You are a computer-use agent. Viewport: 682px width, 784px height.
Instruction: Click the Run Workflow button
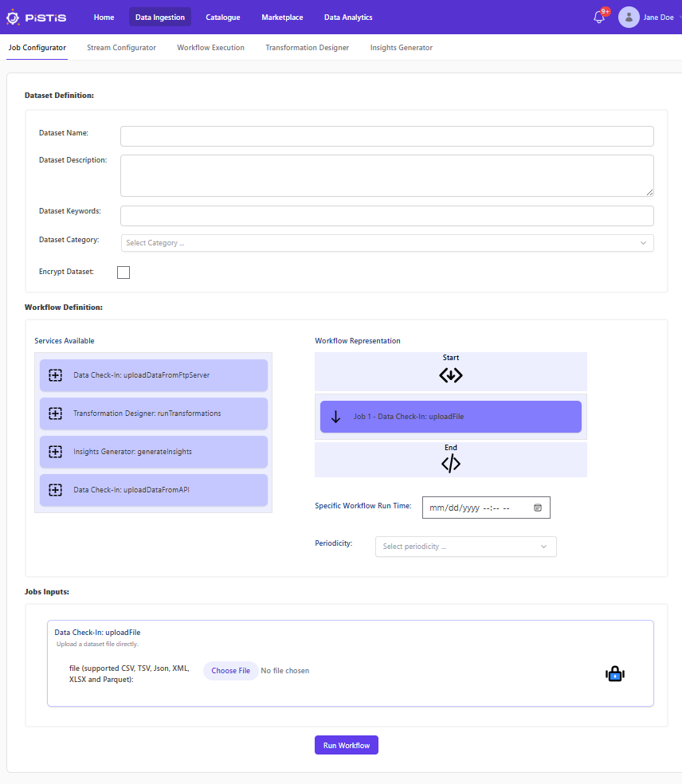[x=347, y=745]
